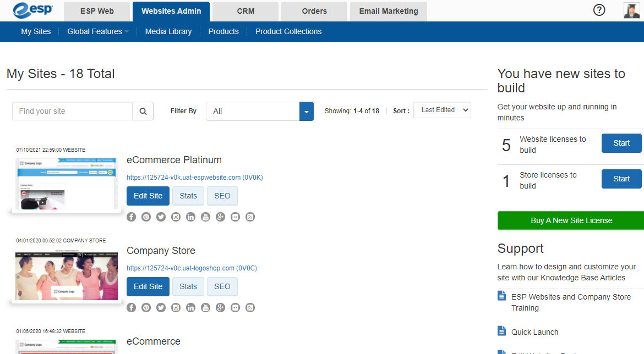Open Instagram icon for eCommerce Platinum

point(176,217)
